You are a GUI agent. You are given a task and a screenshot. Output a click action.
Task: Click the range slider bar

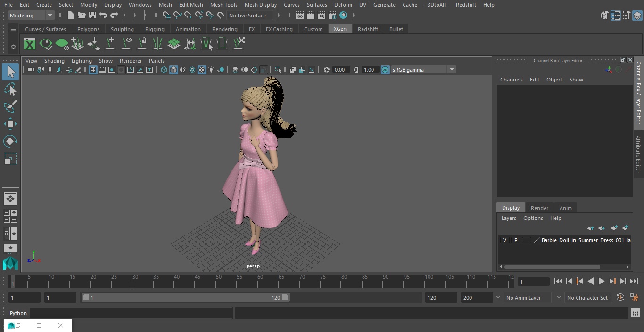click(x=185, y=298)
